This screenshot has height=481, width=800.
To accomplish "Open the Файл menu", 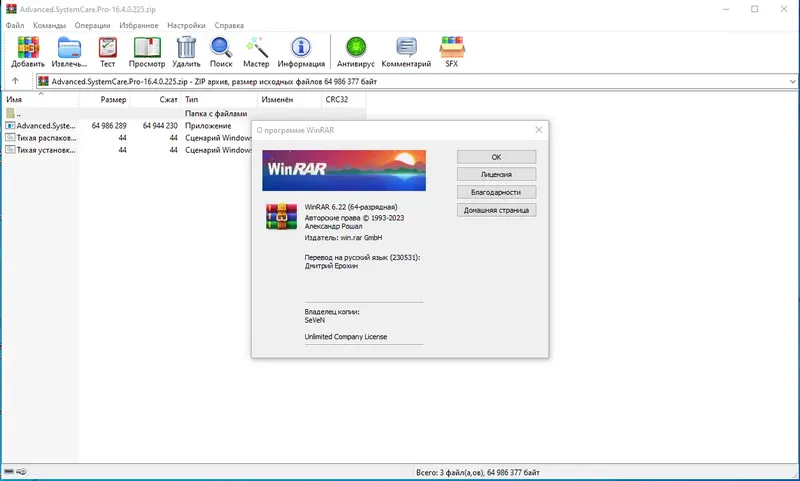I will coord(15,25).
